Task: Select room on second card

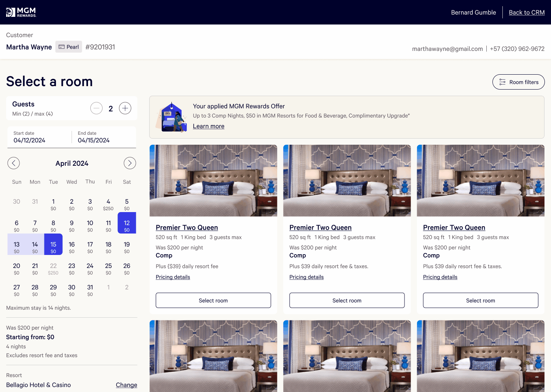Action: pyautogui.click(x=347, y=301)
